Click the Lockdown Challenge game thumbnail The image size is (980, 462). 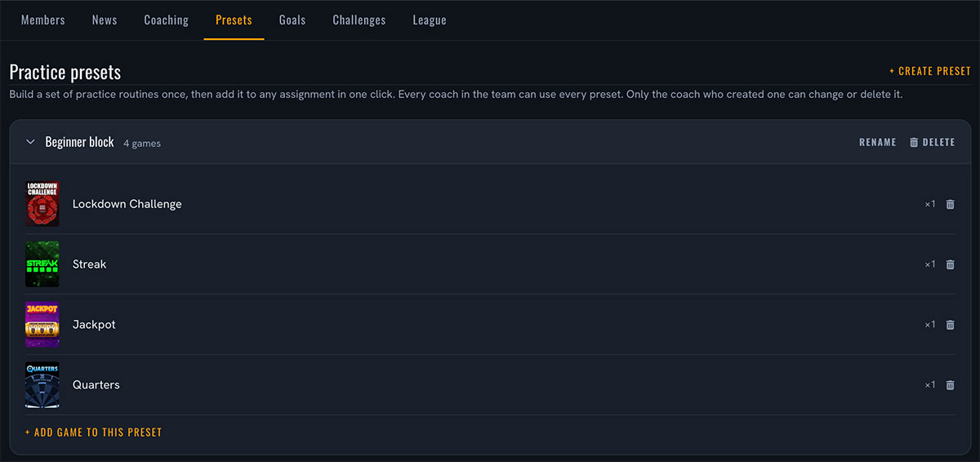[x=42, y=204]
